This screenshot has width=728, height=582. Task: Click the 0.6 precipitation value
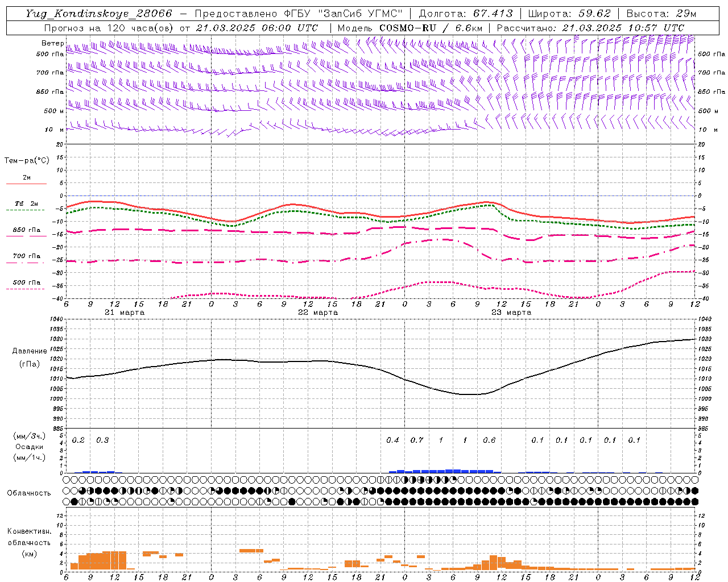[489, 440]
